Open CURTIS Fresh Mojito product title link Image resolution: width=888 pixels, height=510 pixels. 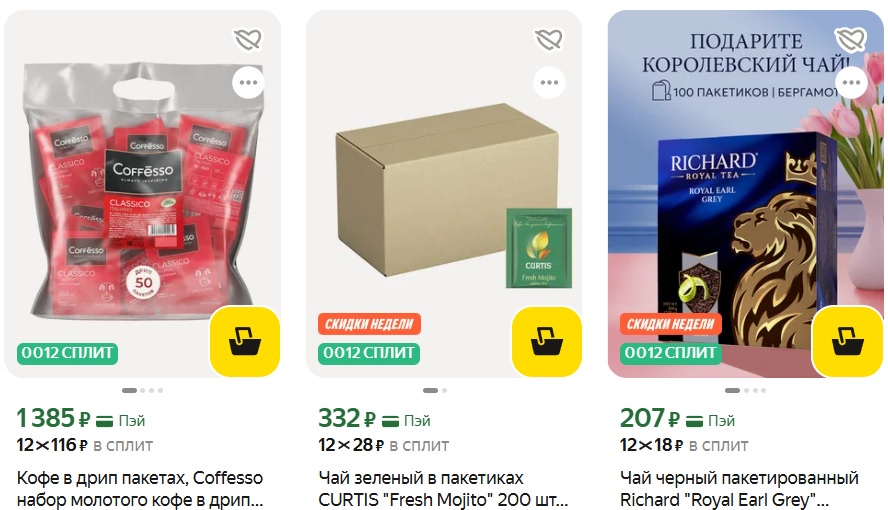click(x=443, y=489)
